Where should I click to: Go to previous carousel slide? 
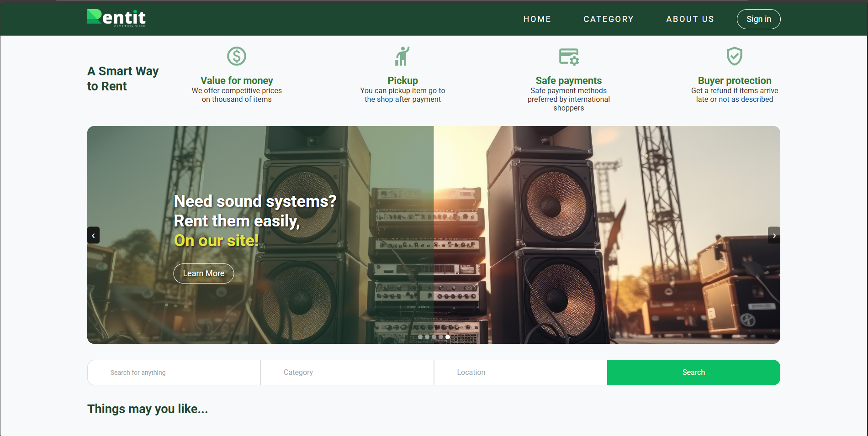pos(94,235)
